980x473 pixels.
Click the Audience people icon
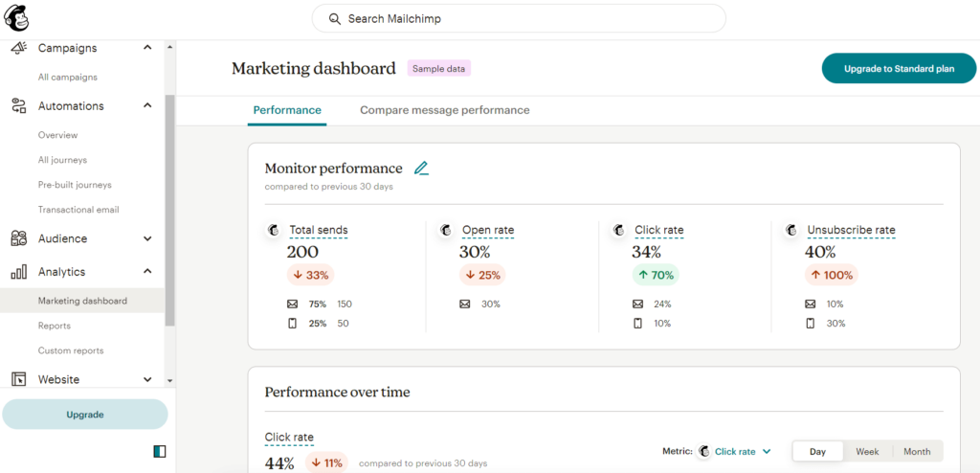pos(19,238)
